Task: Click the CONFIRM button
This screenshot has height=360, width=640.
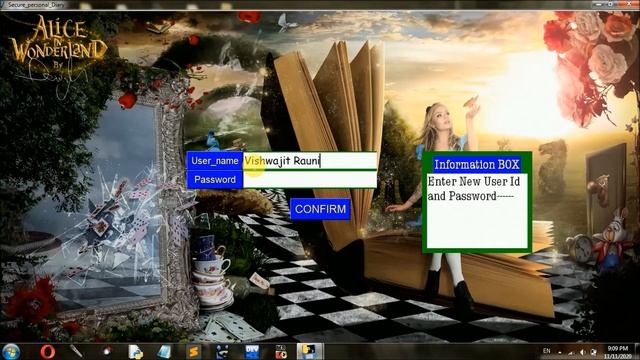Action: [x=320, y=209]
